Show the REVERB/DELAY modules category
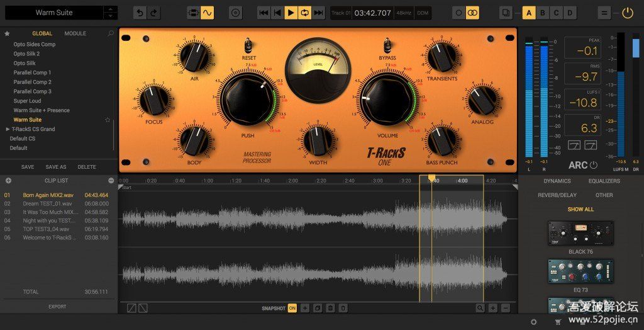This screenshot has height=330, width=644. coord(557,195)
